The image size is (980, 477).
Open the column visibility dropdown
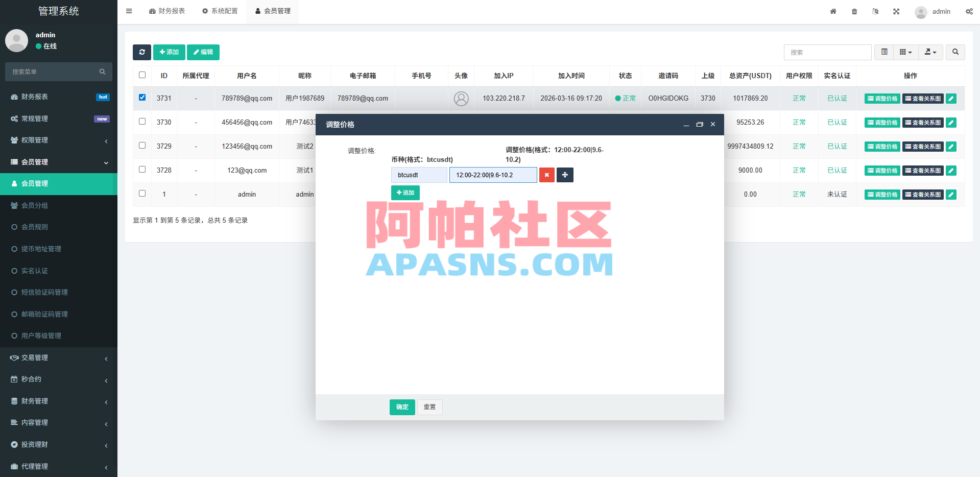point(905,52)
